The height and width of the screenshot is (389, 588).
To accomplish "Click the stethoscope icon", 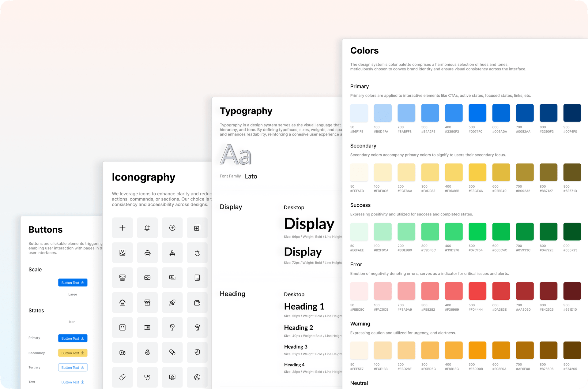I will (x=147, y=377).
